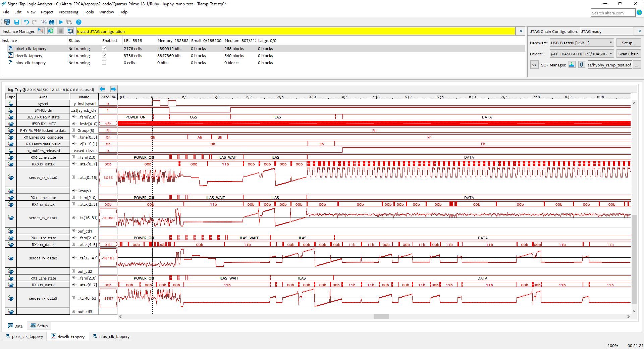Expand the Group (3) PMA locked row
The height and width of the screenshot is (349, 644).
point(73,130)
